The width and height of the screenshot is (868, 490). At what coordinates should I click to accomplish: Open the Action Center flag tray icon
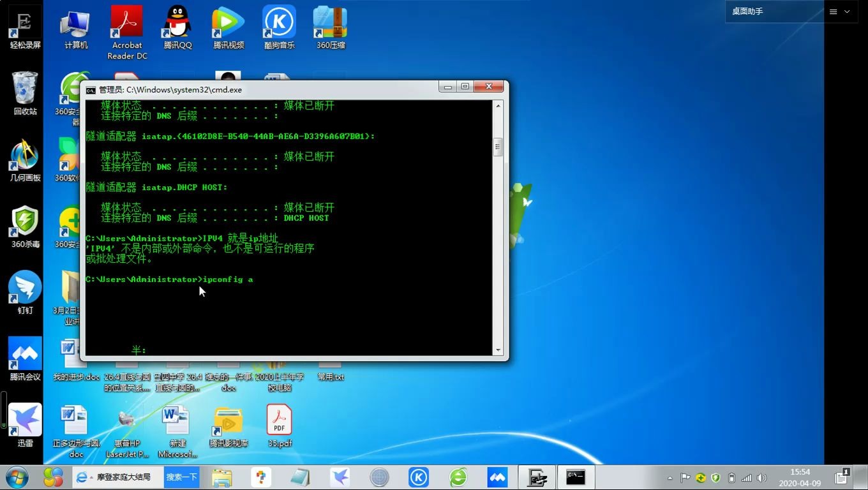point(685,478)
